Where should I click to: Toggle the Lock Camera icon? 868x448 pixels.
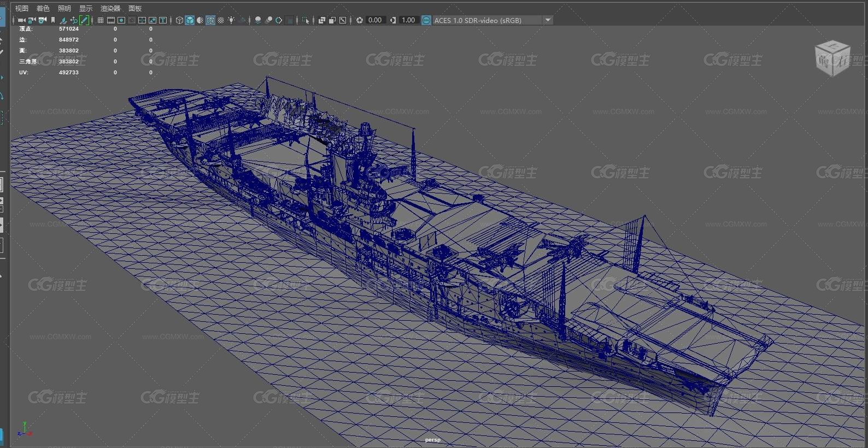[31, 20]
